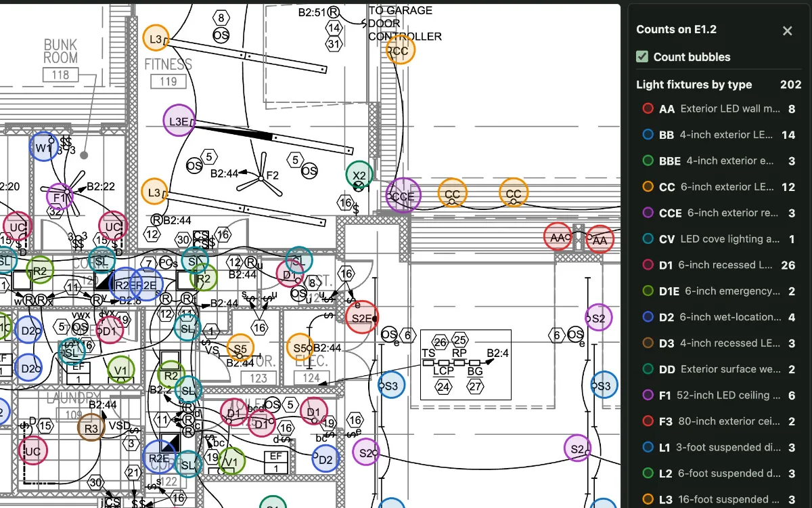Select the CV LED cove lighting row
This screenshot has width=812, height=508.
[719, 238]
